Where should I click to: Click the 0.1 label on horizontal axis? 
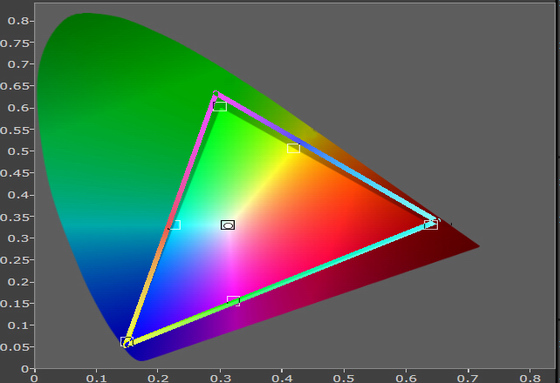coord(96,378)
